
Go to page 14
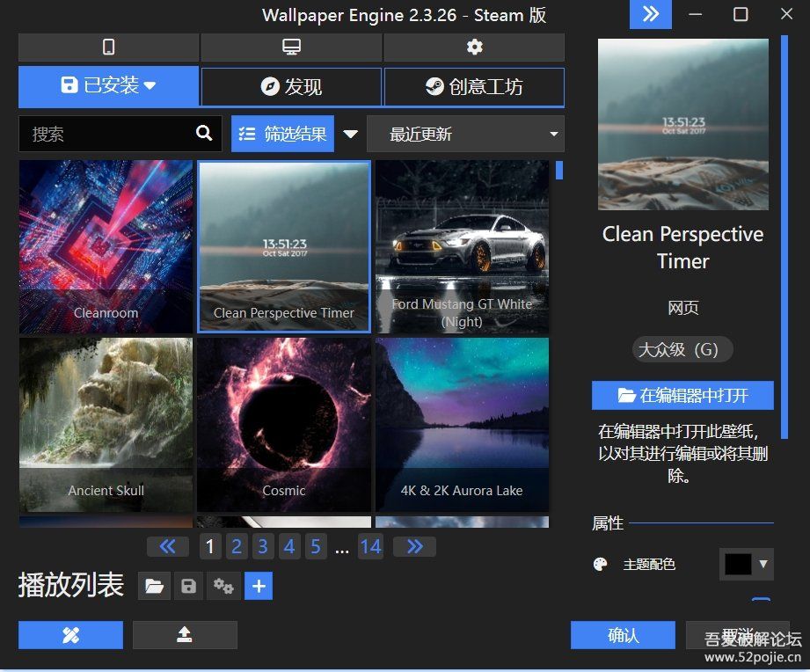tap(370, 546)
